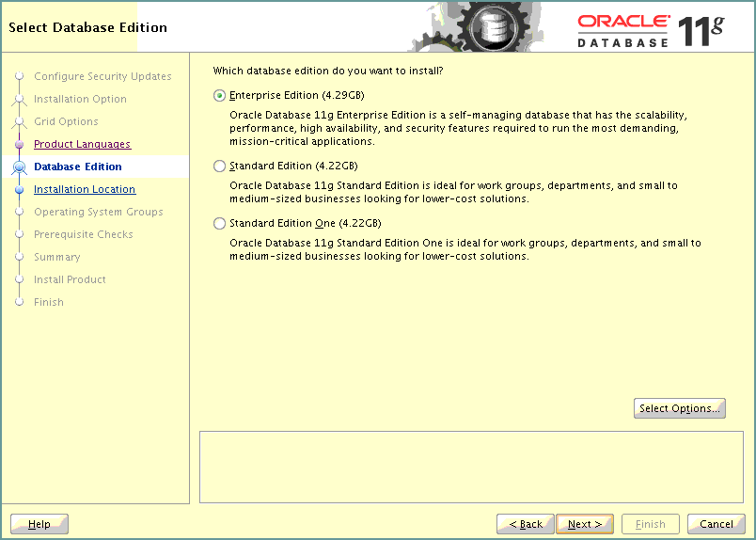This screenshot has width=756, height=540.
Task: Click the 'Select Database Edition' page title
Action: [x=87, y=27]
